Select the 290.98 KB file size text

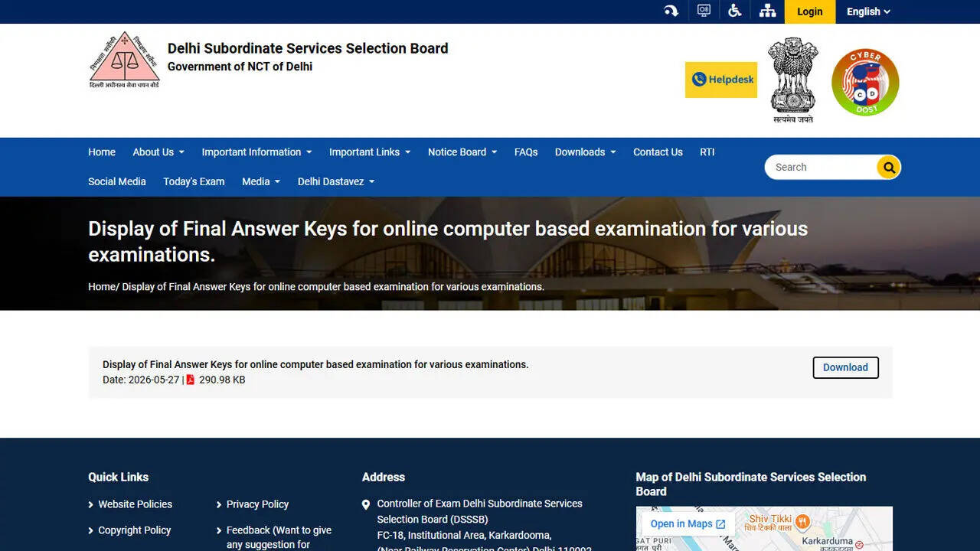(222, 380)
